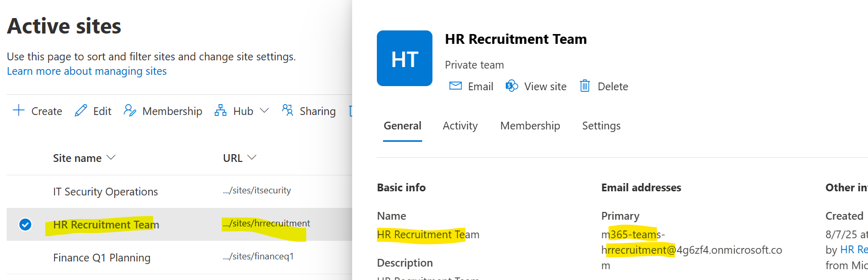Click the Sharing people icon
The image size is (868, 280).
coord(287,110)
